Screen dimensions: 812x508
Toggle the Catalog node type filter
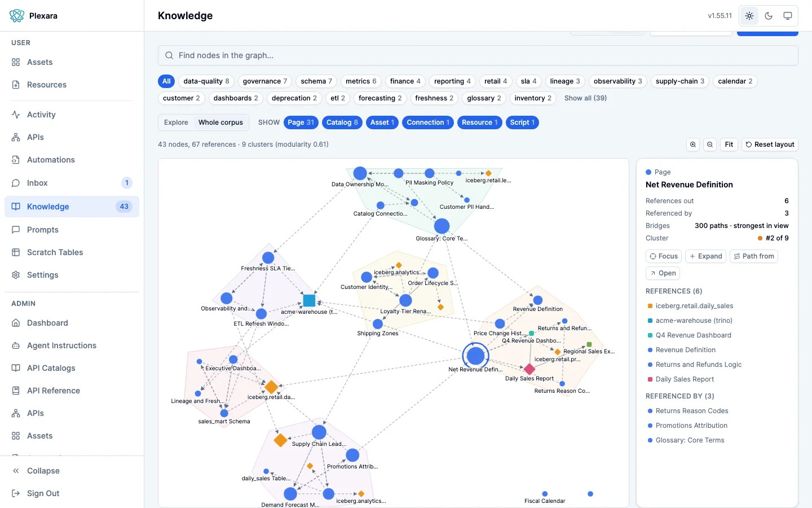click(x=342, y=122)
